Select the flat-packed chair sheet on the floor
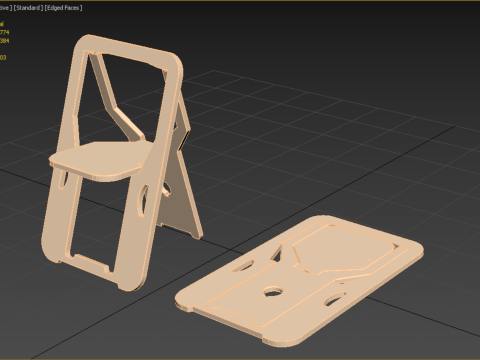480x360 pixels. (299, 281)
